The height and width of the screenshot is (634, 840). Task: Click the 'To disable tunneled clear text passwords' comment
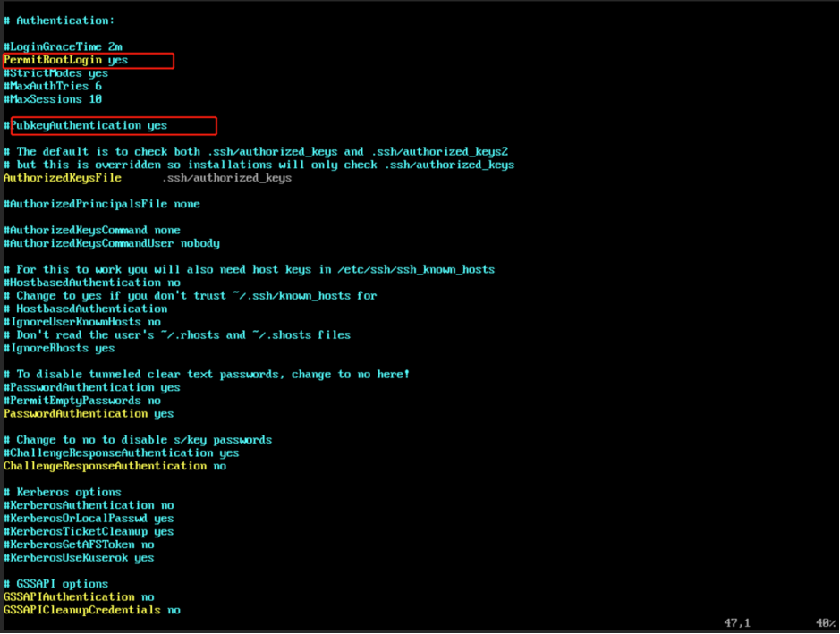click(x=207, y=375)
